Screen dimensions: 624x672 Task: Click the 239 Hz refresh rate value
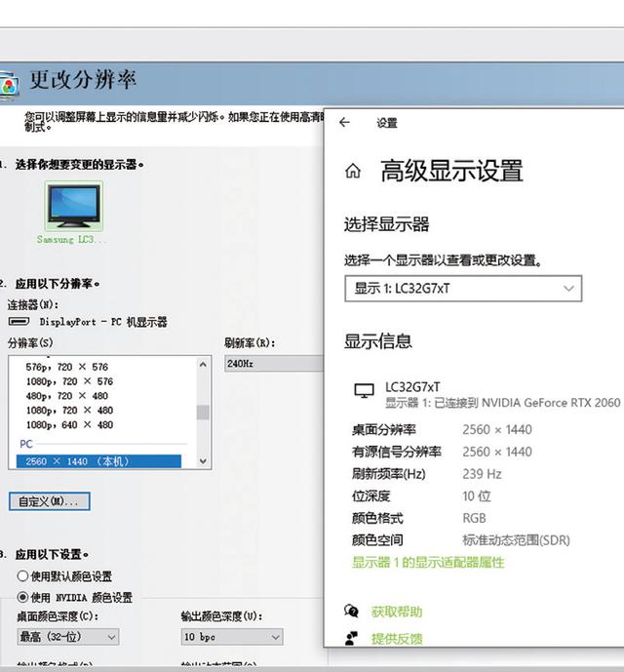482,474
